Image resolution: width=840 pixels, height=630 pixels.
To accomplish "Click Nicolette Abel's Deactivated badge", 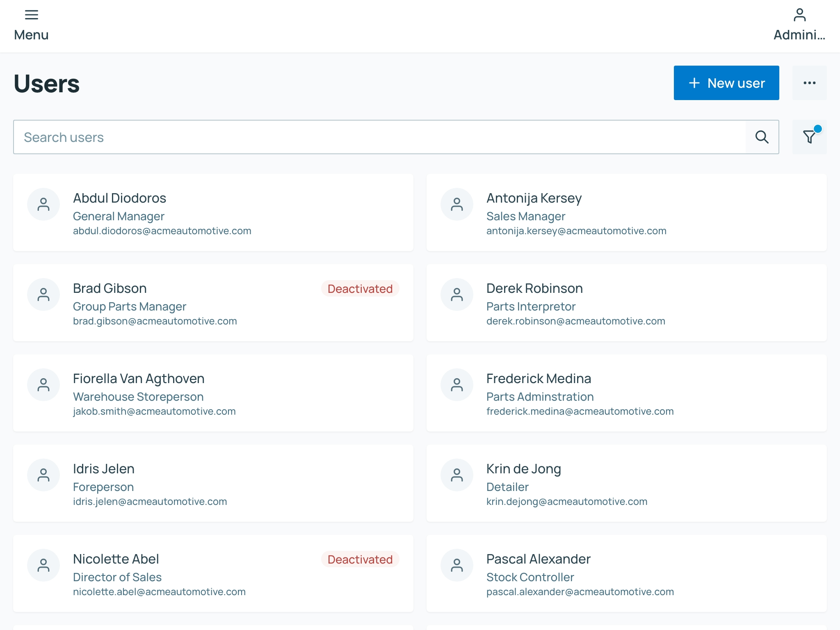I will point(360,559).
